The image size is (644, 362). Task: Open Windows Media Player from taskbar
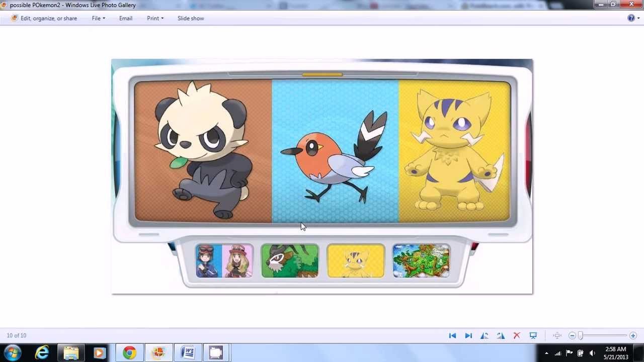[100, 353]
